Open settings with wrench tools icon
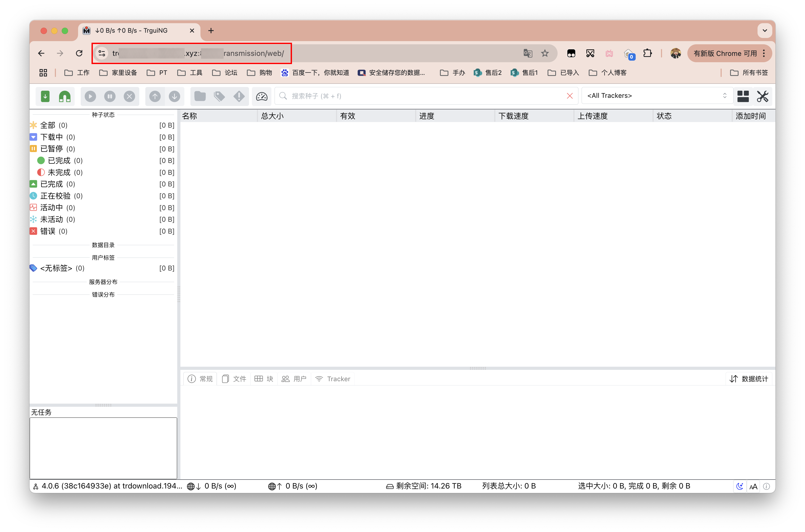Screen dimensions: 805x532 762,96
